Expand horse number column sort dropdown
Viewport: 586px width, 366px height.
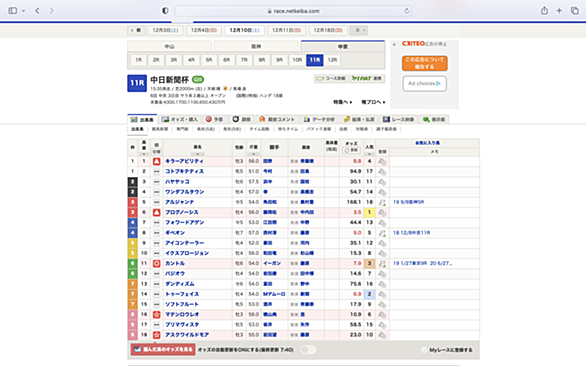pos(144,154)
